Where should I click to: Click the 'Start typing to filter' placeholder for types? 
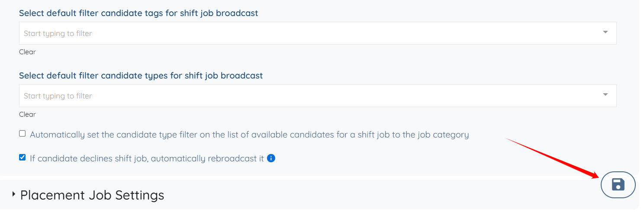tap(58, 96)
